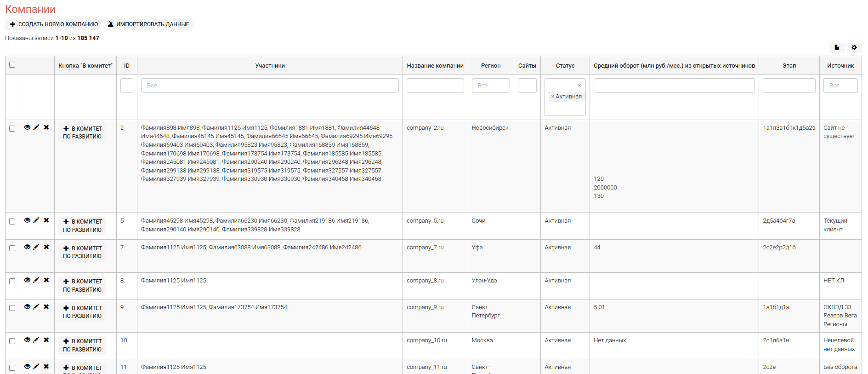Screen dimensions: 868x374
Task: Open table settings gear icon
Action: click(x=854, y=47)
